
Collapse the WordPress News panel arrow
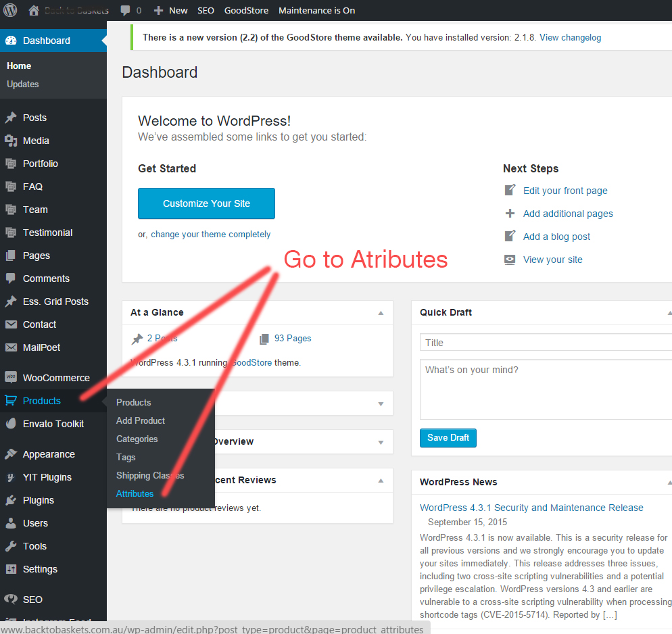(669, 483)
